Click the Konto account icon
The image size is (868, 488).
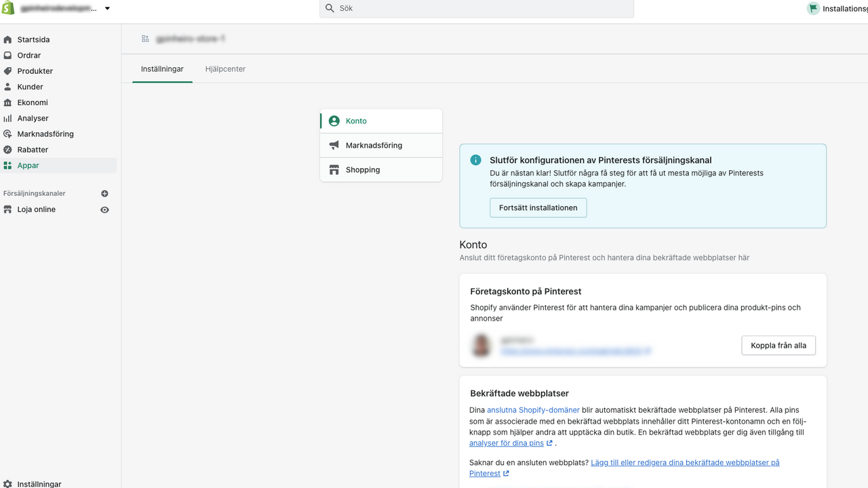point(334,121)
